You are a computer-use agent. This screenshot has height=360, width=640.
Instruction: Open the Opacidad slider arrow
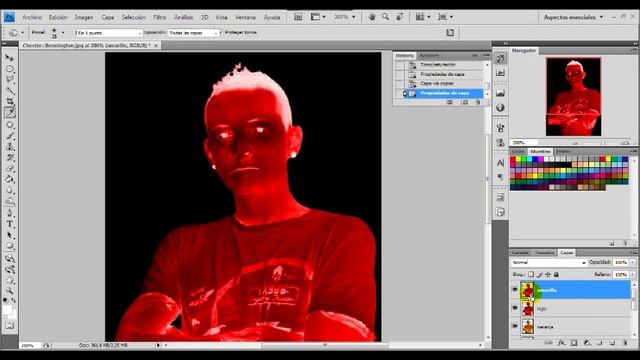(633, 262)
